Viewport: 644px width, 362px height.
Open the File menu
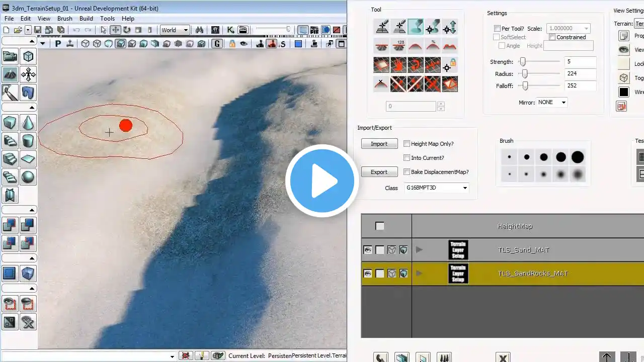(9, 19)
